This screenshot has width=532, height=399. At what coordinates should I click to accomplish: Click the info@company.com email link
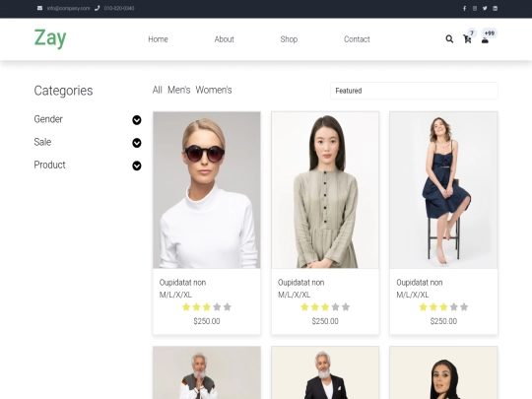(x=68, y=8)
